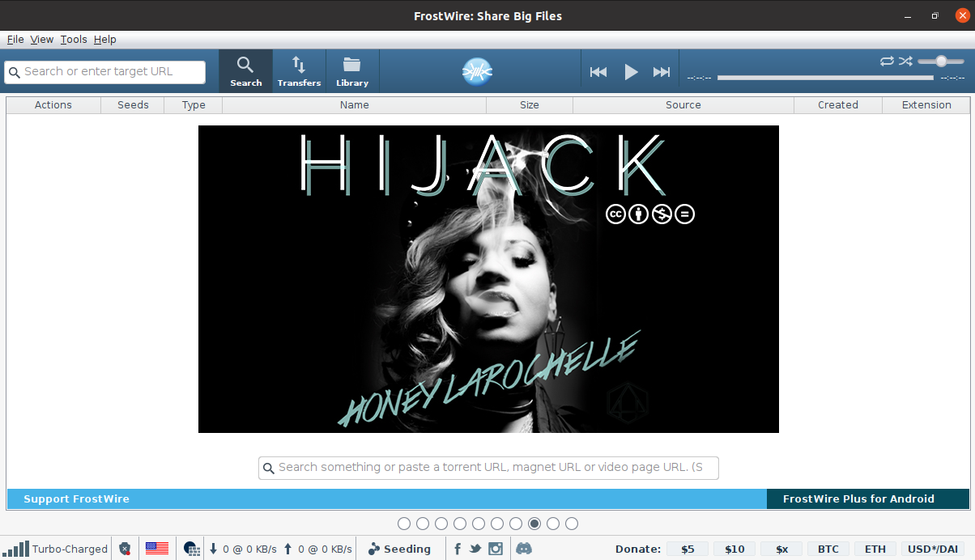
Task: Open the Discord chat icon
Action: pos(524,549)
